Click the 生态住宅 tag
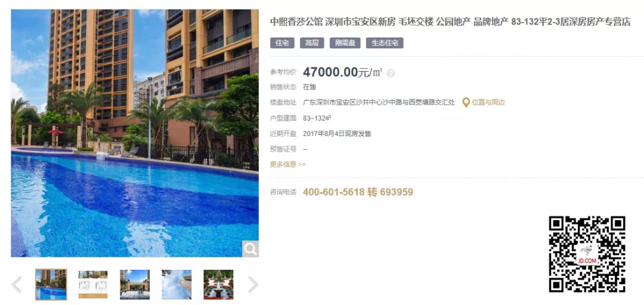This screenshot has height=305, width=644. 385,43
